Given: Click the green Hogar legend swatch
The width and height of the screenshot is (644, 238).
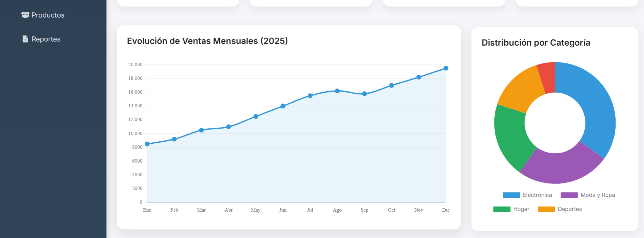Looking at the screenshot, I should pyautogui.click(x=502, y=209).
